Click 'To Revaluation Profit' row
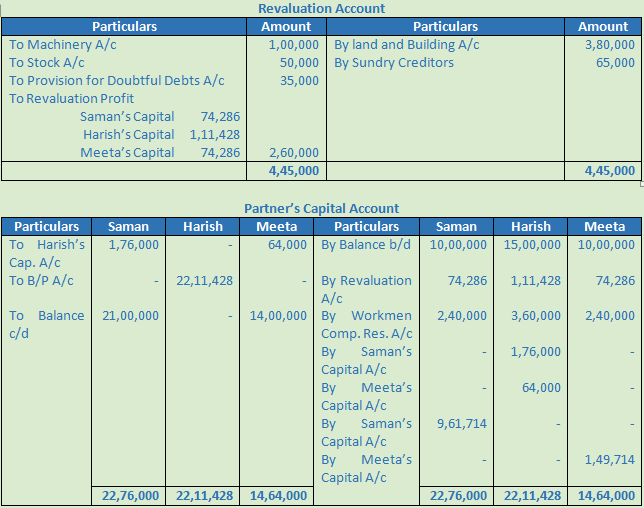 [x=71, y=99]
